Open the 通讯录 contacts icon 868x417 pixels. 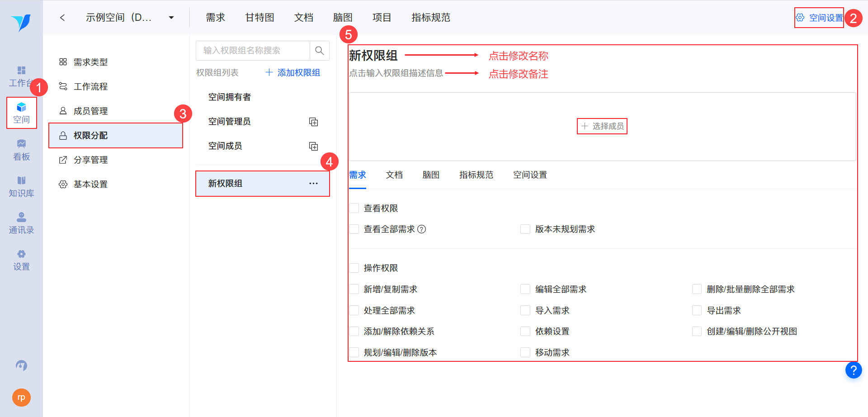tap(21, 223)
